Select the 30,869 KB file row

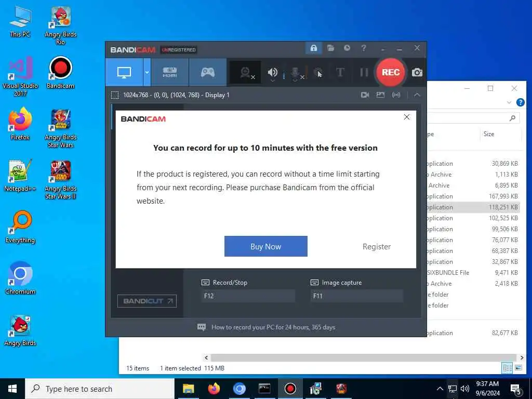tap(473, 164)
